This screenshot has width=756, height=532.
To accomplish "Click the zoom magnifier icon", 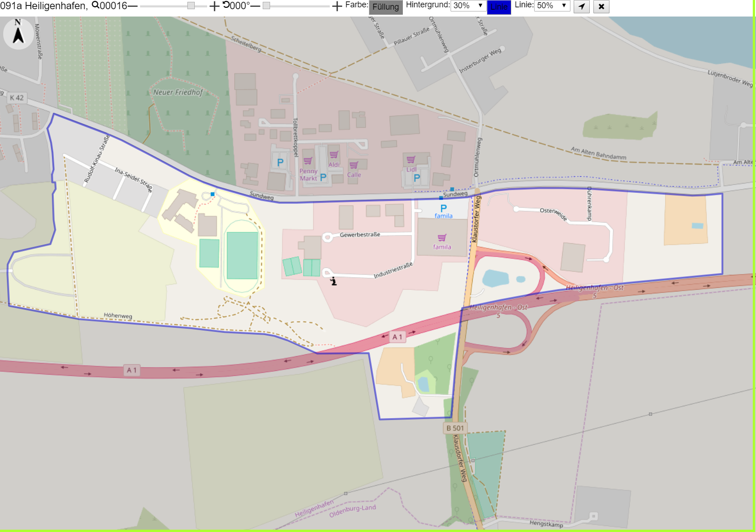I will point(96,5).
